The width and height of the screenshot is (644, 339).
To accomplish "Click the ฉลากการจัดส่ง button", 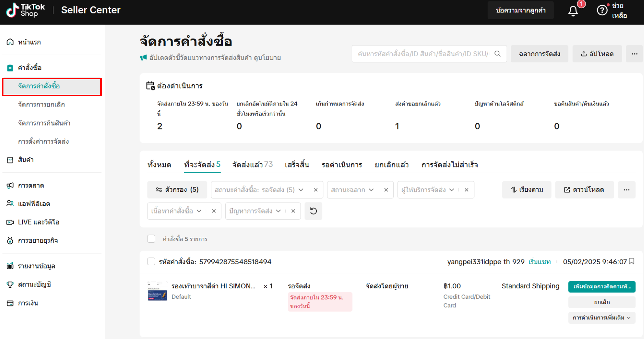I will (539, 54).
